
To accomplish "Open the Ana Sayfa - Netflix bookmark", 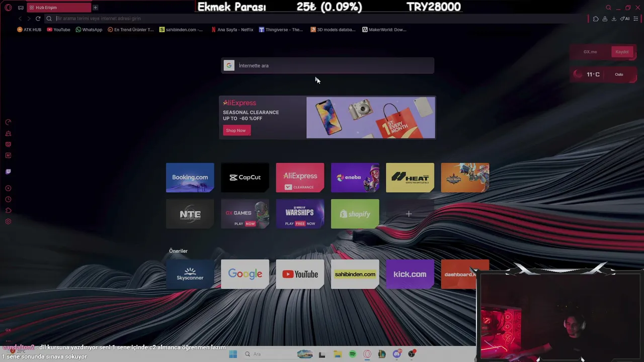I will (232, 30).
